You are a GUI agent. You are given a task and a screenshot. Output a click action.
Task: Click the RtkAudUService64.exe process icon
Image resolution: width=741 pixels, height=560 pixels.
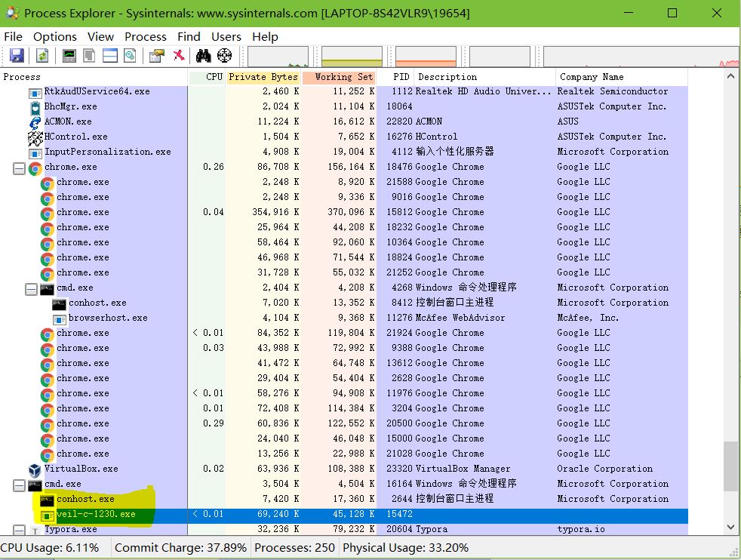[35, 92]
